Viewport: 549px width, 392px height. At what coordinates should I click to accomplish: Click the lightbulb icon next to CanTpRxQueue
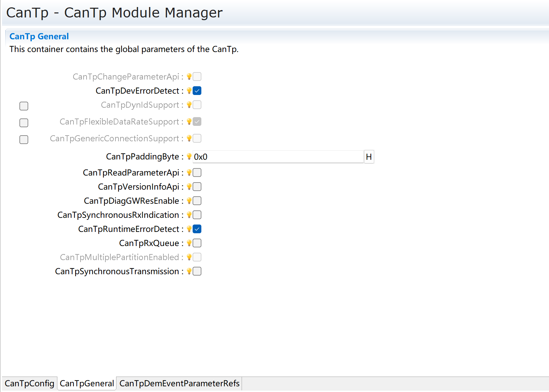[189, 243]
